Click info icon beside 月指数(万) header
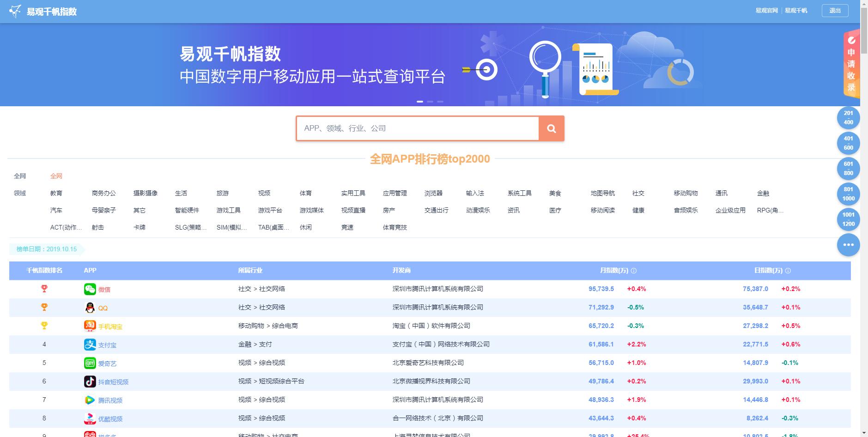Image resolution: width=868 pixels, height=437 pixels. (634, 271)
